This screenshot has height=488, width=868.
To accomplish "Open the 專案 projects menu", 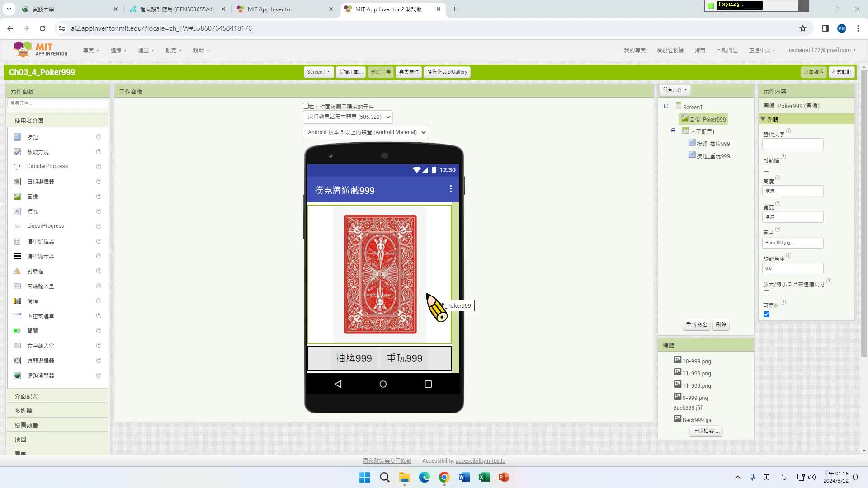I will [91, 51].
